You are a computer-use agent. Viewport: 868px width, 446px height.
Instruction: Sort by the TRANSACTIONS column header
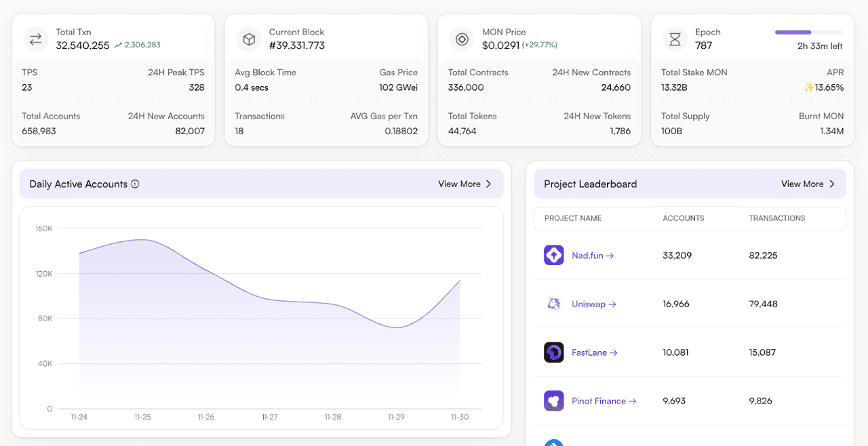coord(776,218)
